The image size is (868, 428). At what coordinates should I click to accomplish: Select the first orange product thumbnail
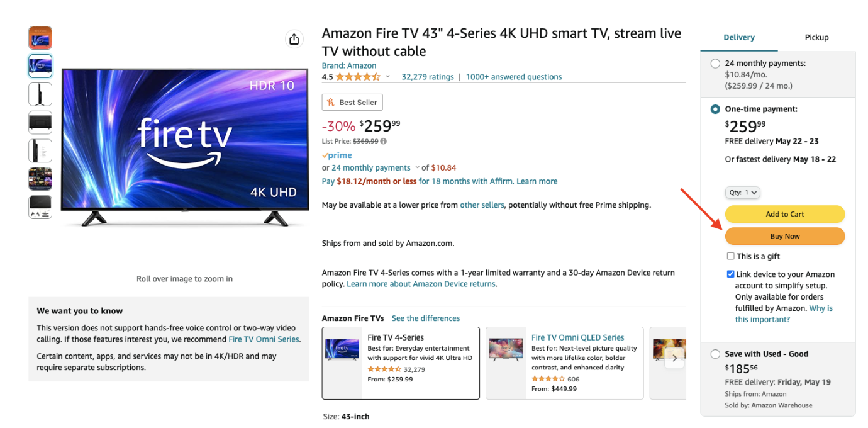40,38
